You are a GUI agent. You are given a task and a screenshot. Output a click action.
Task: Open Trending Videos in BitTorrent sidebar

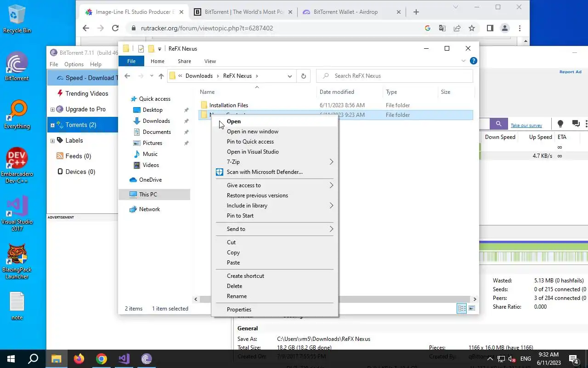pyautogui.click(x=86, y=93)
